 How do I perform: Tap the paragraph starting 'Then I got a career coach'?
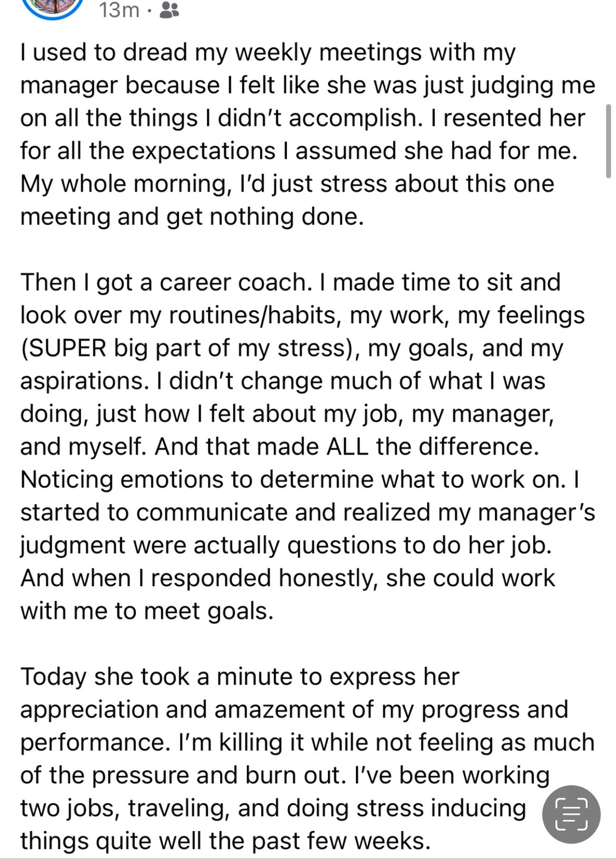308,446
